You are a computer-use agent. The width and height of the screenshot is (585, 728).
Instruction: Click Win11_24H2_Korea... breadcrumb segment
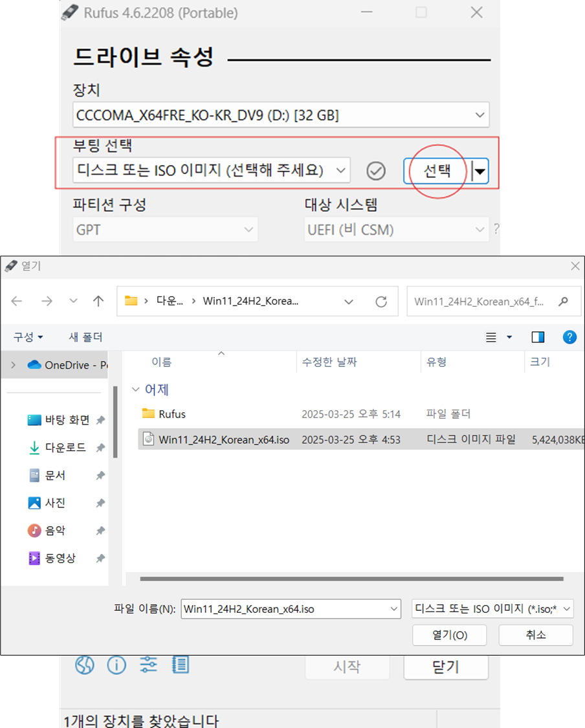click(250, 301)
